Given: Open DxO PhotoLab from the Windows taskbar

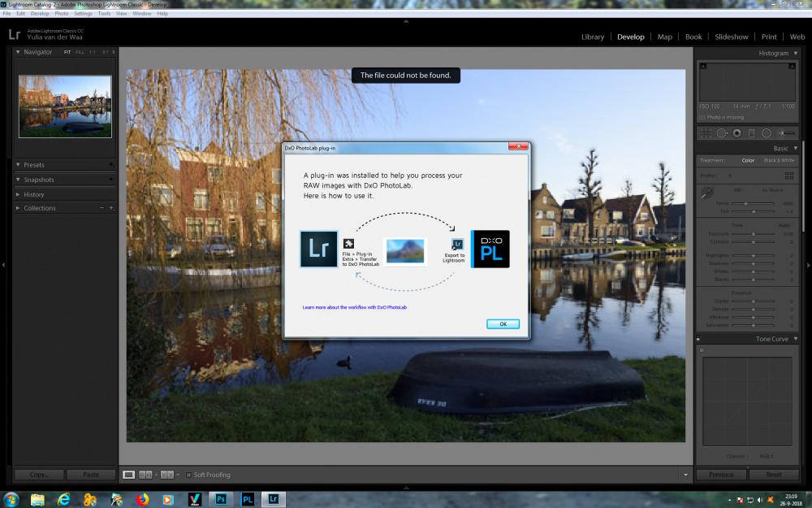Looking at the screenshot, I should click(x=247, y=499).
